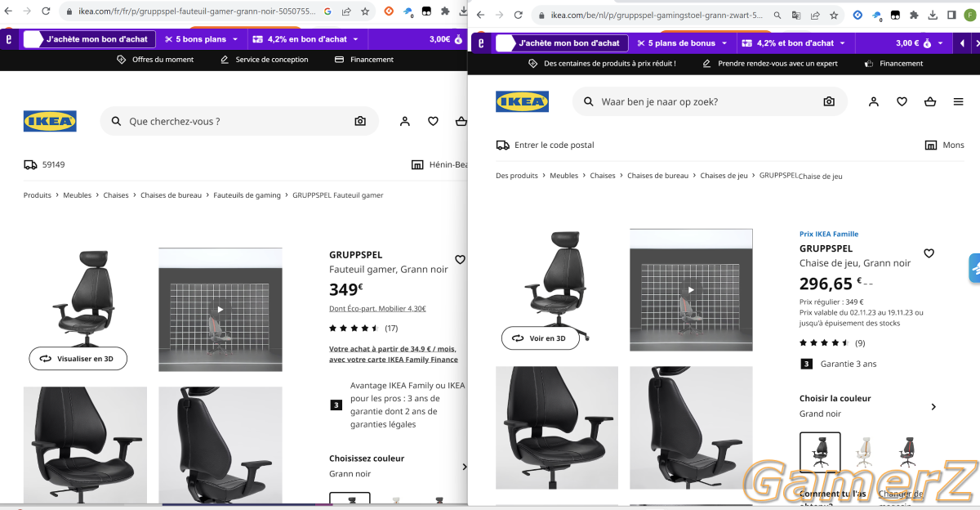Screen dimensions: 980x510
Task: Add GRUPPSPEL to favorites on left page
Action: [x=460, y=259]
